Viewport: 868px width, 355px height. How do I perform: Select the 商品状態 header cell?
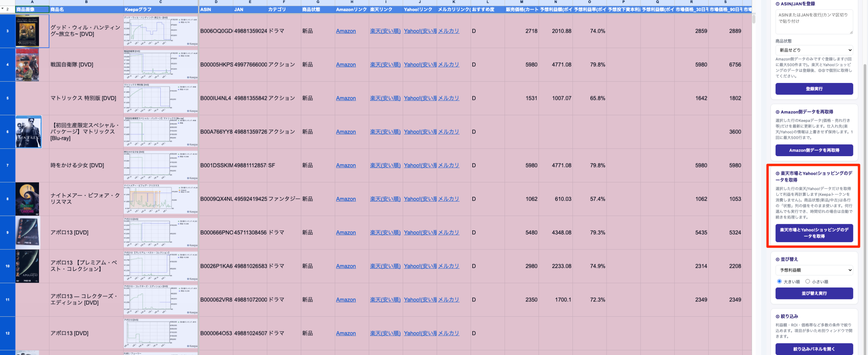click(318, 9)
